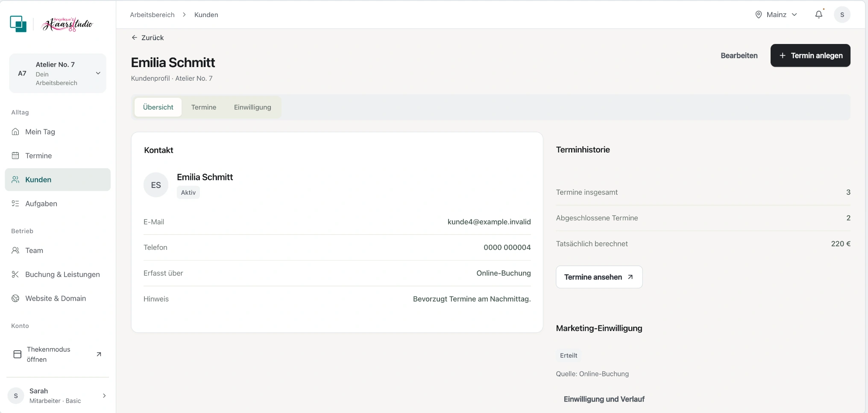The height and width of the screenshot is (413, 868).
Task: Click the user avatar S in header
Action: [x=842, y=15]
